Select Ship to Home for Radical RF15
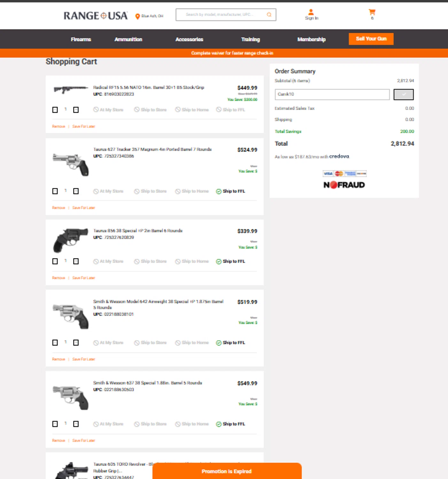Image resolution: width=448 pixels, height=479 pixels. (x=192, y=110)
